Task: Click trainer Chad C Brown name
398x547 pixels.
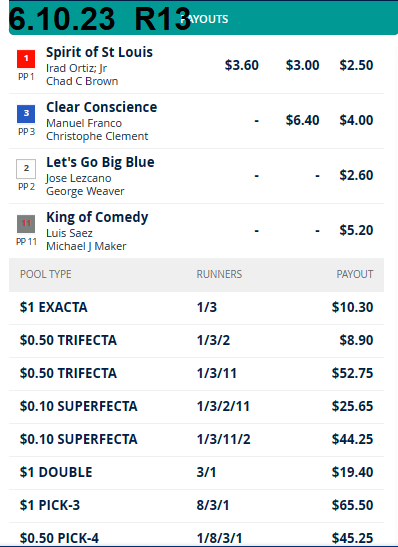Action: click(82, 81)
